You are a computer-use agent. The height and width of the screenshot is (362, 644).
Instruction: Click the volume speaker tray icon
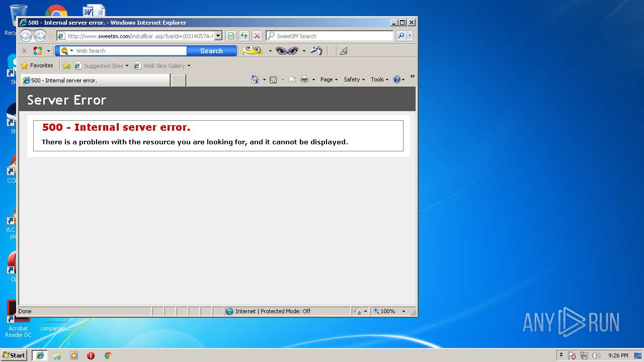(596, 355)
